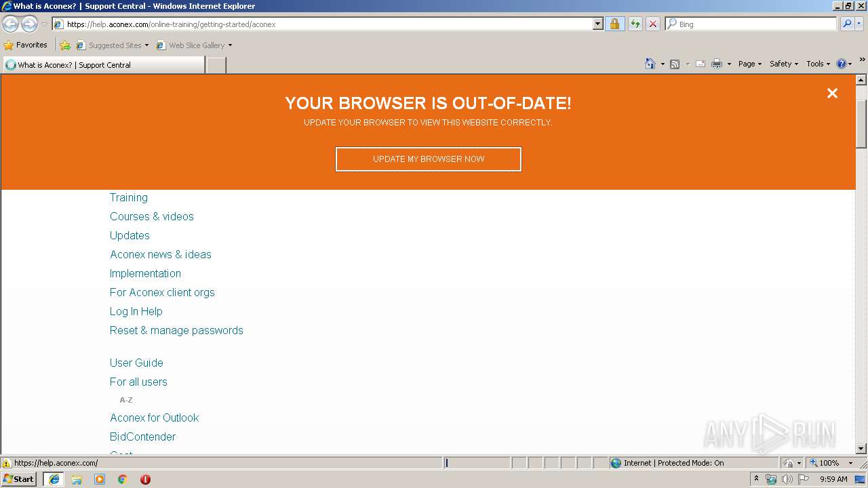This screenshot has width=868, height=488.
Task: Click the network tray icon
Action: coord(771,479)
